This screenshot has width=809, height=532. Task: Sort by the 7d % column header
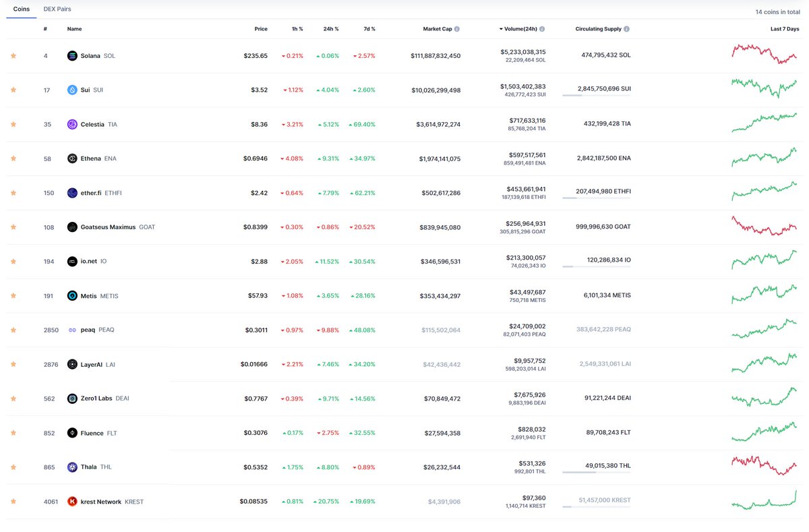coord(369,29)
